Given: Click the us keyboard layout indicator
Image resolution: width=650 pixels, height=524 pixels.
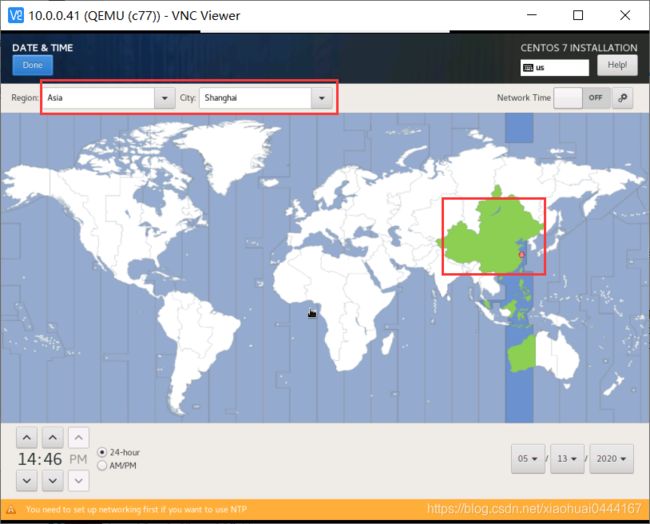Looking at the screenshot, I should pos(554,68).
